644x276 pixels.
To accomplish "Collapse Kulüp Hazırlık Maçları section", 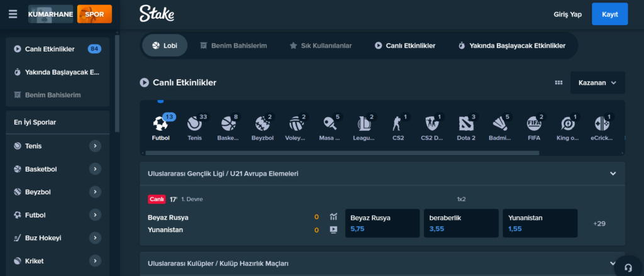I will click(x=613, y=263).
